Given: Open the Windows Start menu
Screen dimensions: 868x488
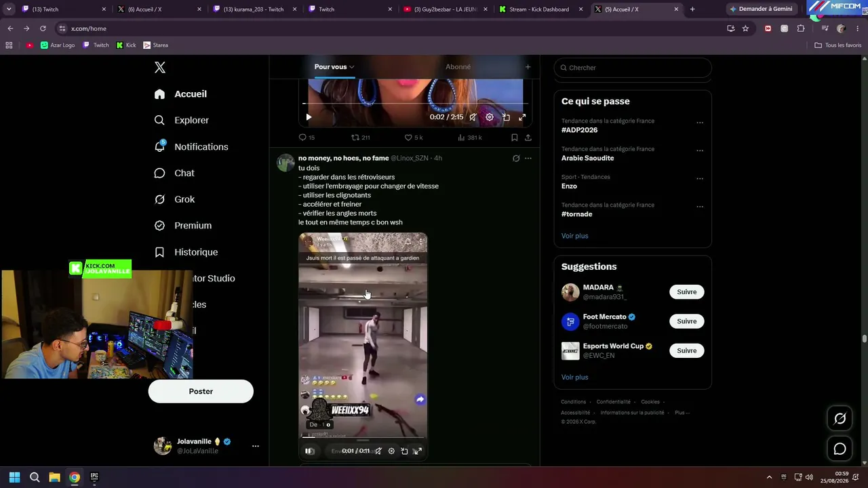Looking at the screenshot, I should 14,477.
